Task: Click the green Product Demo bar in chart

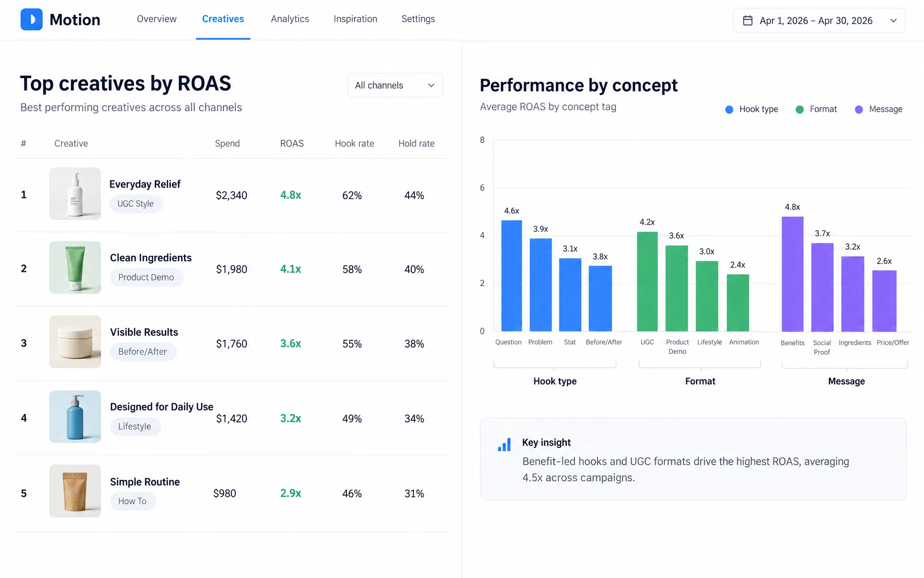Action: [677, 288]
